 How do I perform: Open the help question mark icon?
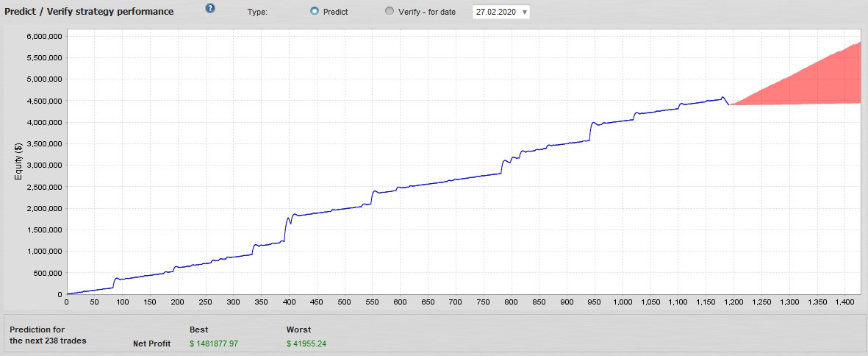(x=209, y=8)
